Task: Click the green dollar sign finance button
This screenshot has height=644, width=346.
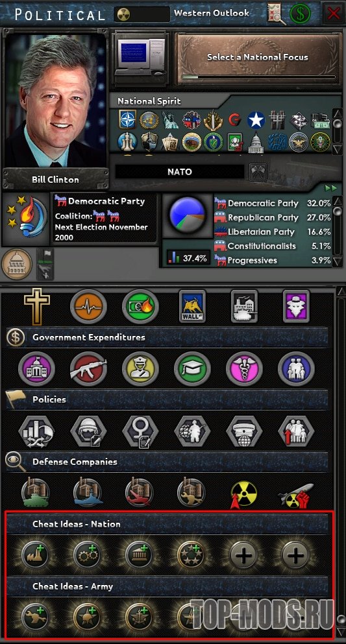Action: [x=300, y=14]
